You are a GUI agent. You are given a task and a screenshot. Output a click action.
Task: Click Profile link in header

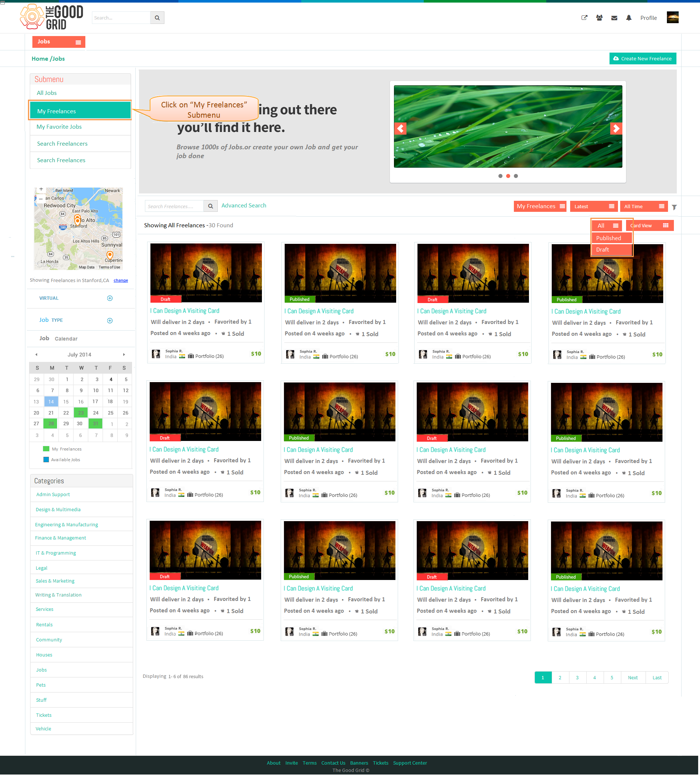[649, 18]
